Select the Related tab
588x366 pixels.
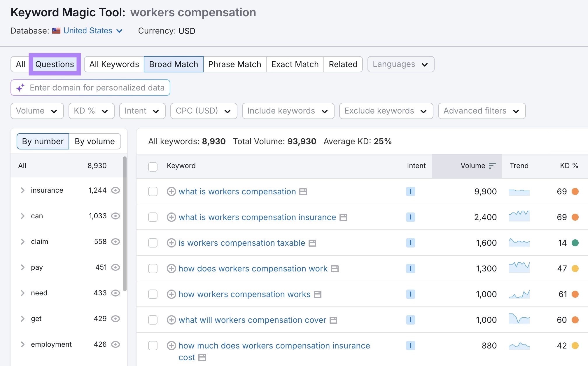tap(343, 64)
